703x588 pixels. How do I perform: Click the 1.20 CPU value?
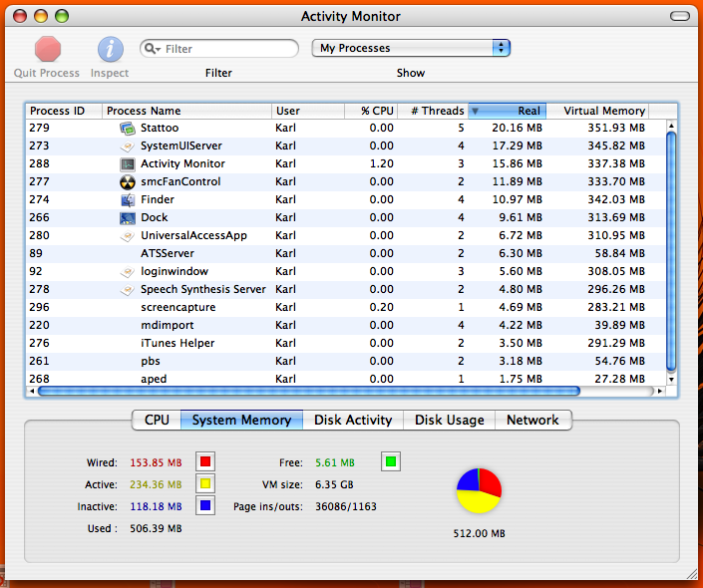point(382,164)
